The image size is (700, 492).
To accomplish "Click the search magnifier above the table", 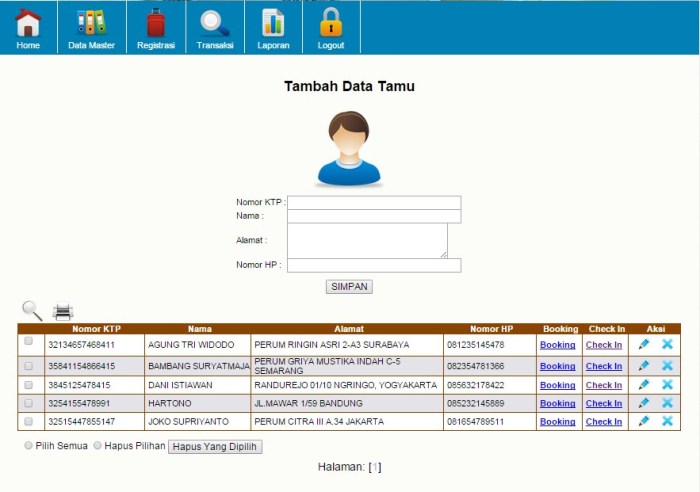I will (32, 311).
